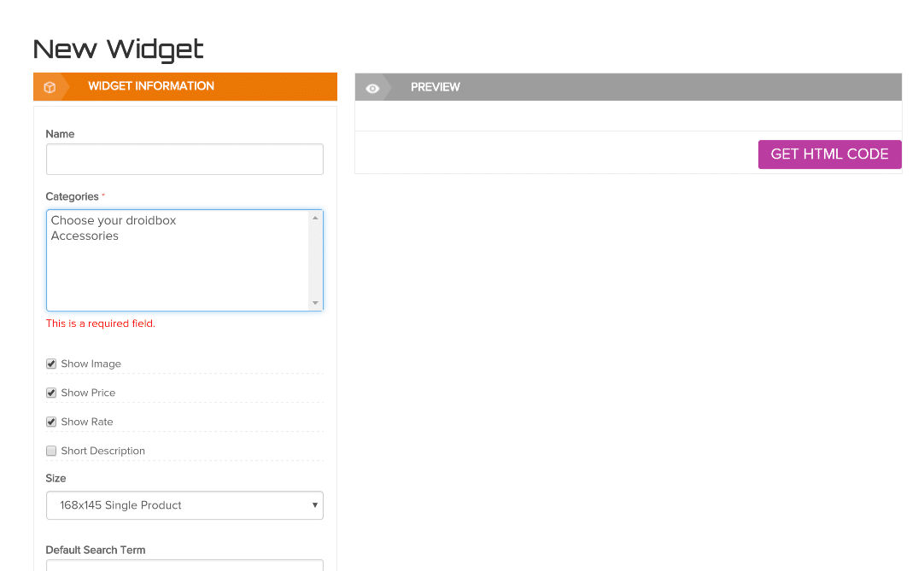Toggle the Show Image checkbox
The width and height of the screenshot is (924, 571).
51,364
